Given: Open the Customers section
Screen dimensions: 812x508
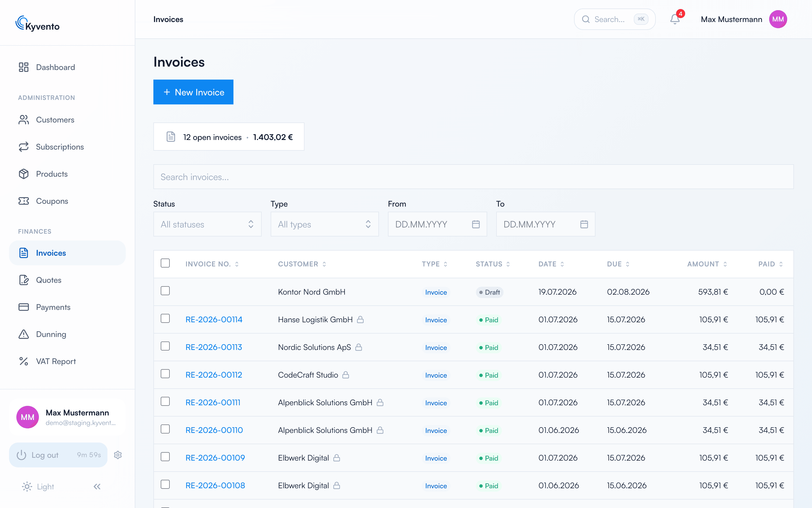Looking at the screenshot, I should 67,120.
